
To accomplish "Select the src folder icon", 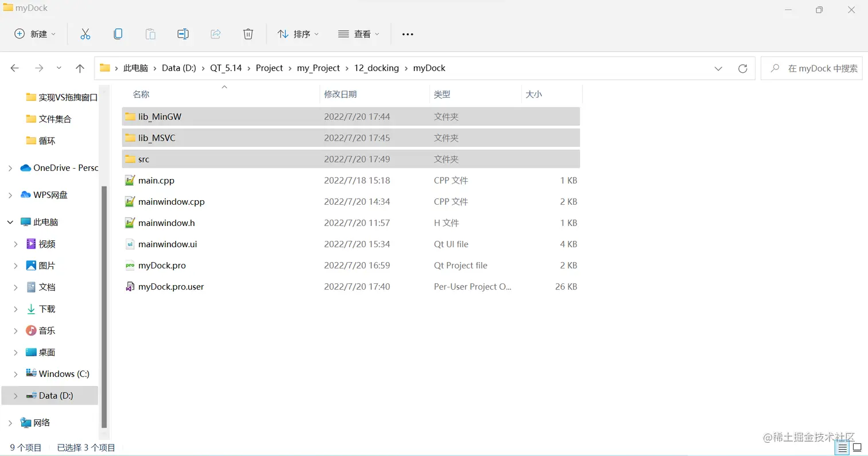I will click(130, 159).
